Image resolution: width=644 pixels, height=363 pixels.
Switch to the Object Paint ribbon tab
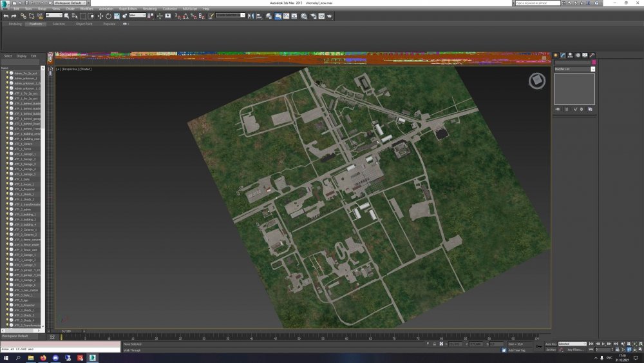(x=84, y=24)
